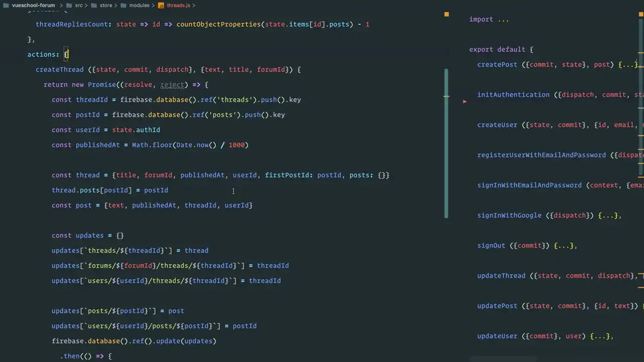
Task: Expand chevron after threads.js breadcrumb
Action: (x=194, y=5)
